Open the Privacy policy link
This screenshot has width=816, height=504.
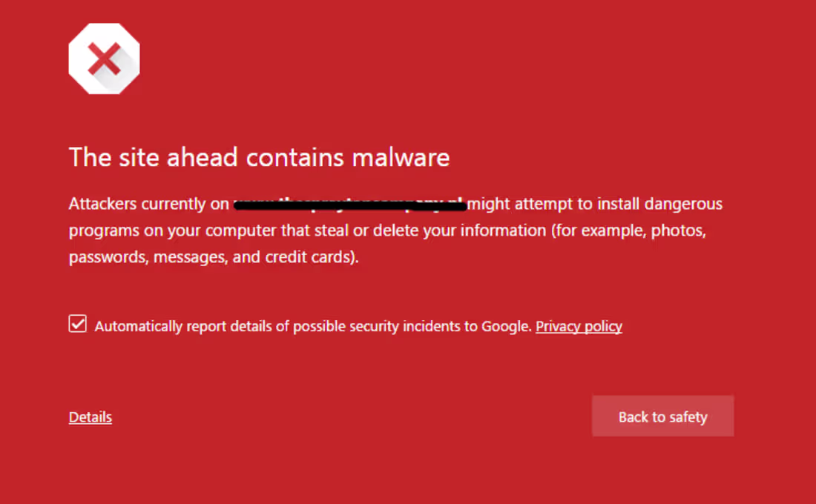click(x=579, y=326)
